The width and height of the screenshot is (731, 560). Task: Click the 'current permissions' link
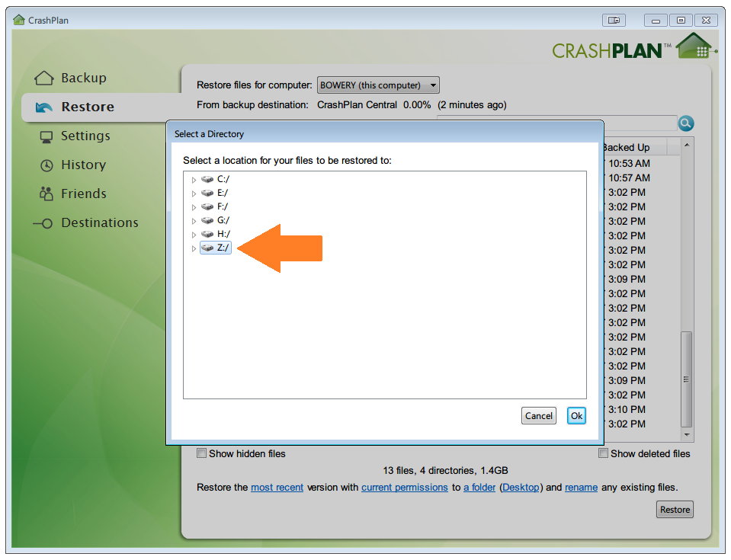[x=405, y=488]
